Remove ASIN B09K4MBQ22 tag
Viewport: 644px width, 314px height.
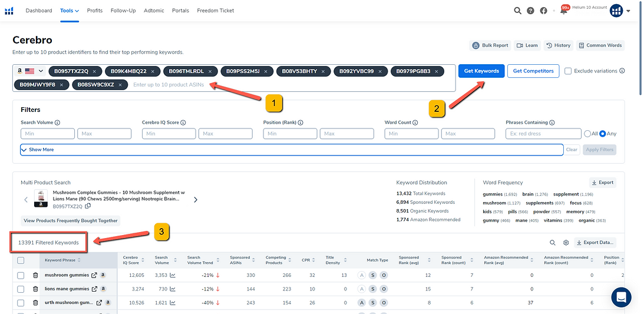(153, 71)
